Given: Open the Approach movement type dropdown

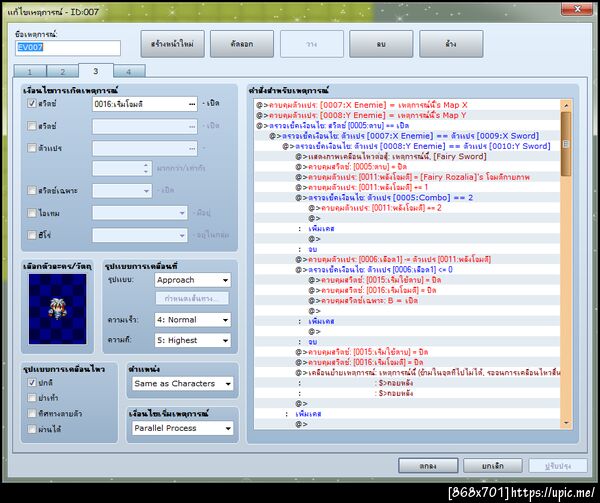Looking at the screenshot, I should click(193, 280).
